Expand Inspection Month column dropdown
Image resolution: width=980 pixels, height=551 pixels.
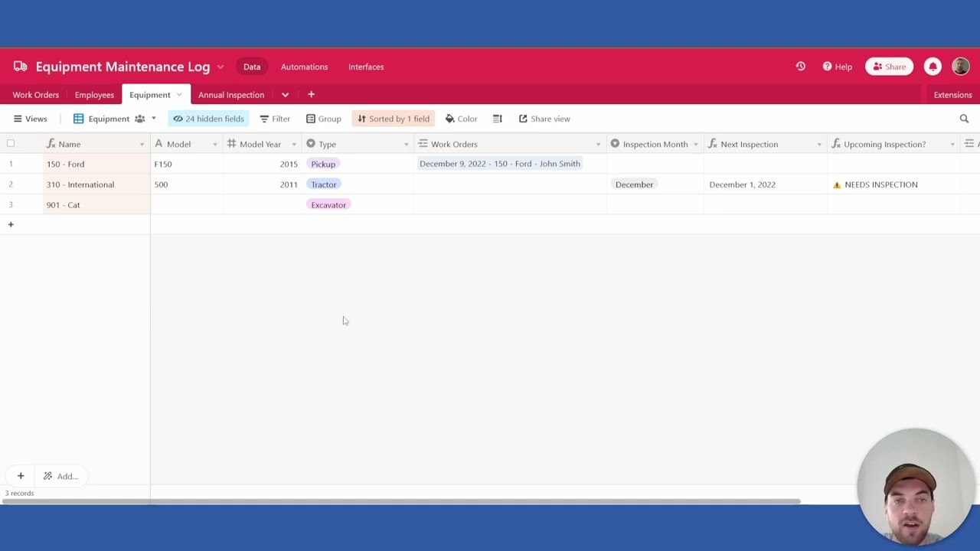(696, 144)
